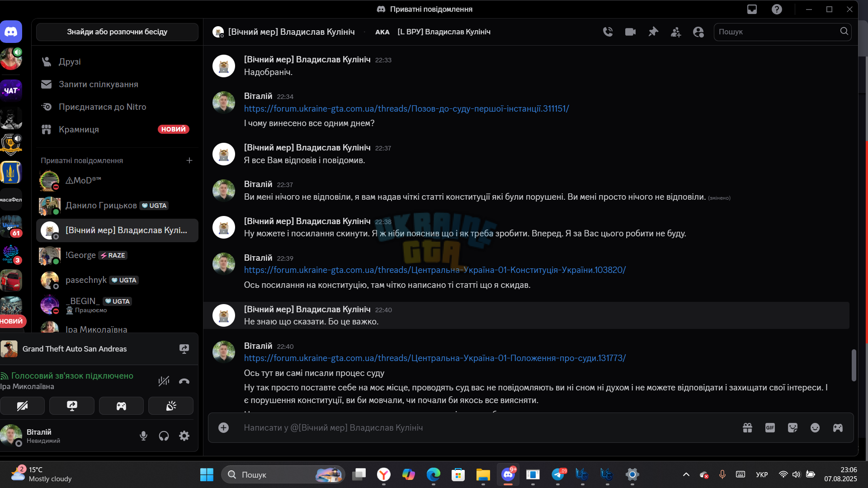The width and height of the screenshot is (868, 488).
Task: Open Windows Start menu
Action: coord(207,474)
